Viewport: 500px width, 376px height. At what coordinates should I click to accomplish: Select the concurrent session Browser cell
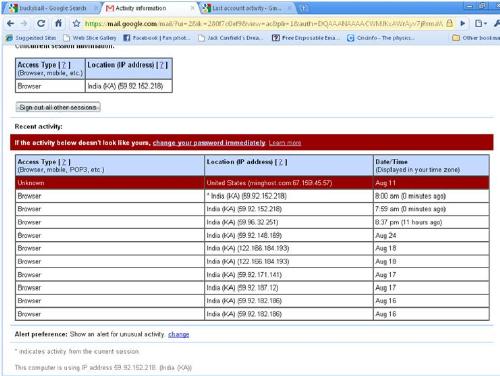(50, 86)
